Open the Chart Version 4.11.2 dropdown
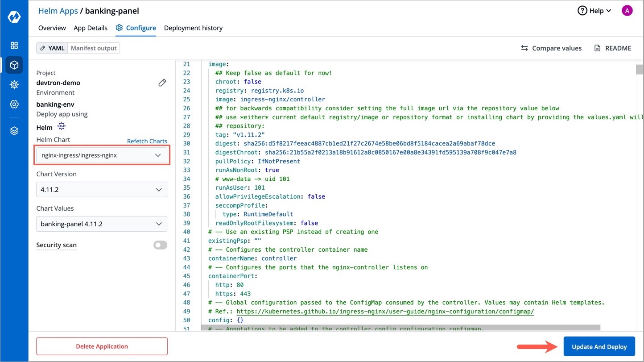Viewport: 644px width, 362px height. (x=102, y=190)
